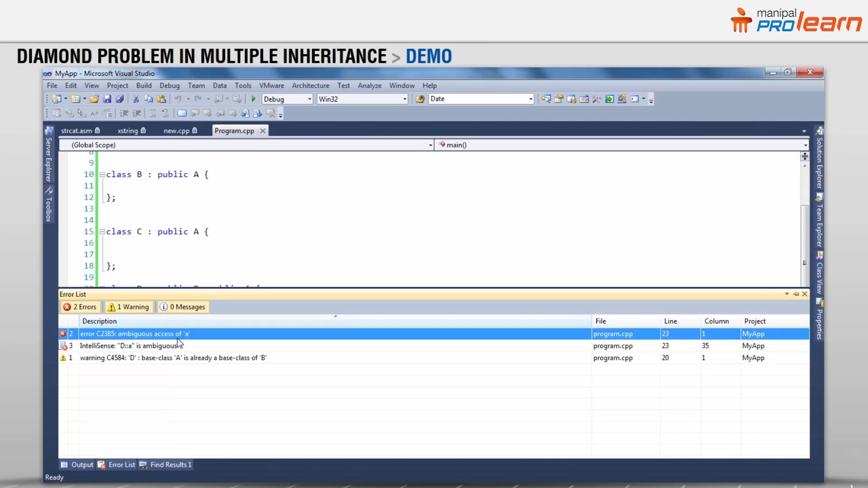Viewport: 868px width, 488px height.
Task: Toggle the 1 Warning filter in Error List
Action: click(x=128, y=307)
